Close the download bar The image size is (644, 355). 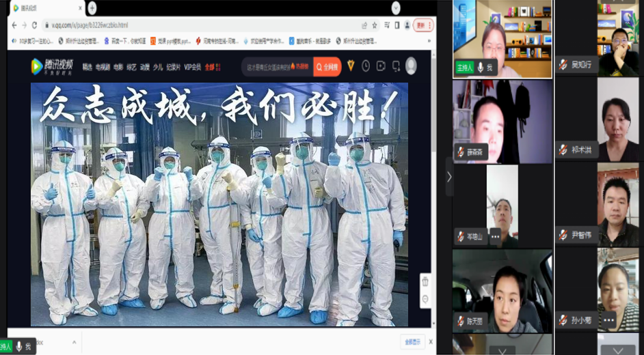click(x=431, y=341)
